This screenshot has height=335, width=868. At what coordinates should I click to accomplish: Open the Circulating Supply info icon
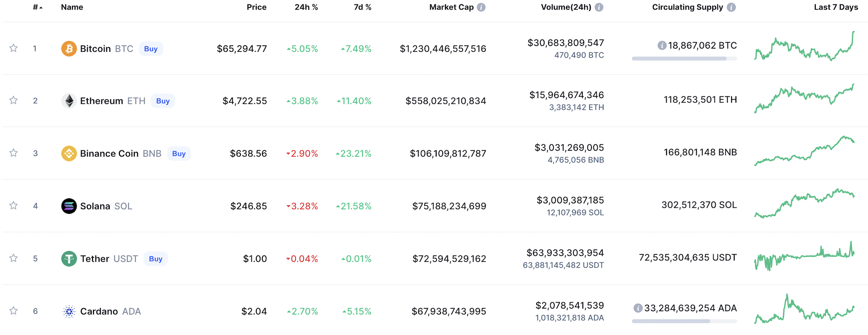[731, 7]
